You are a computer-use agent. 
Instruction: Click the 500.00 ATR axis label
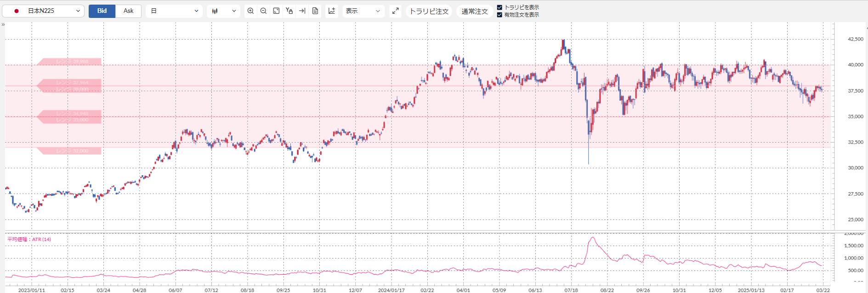855,270
